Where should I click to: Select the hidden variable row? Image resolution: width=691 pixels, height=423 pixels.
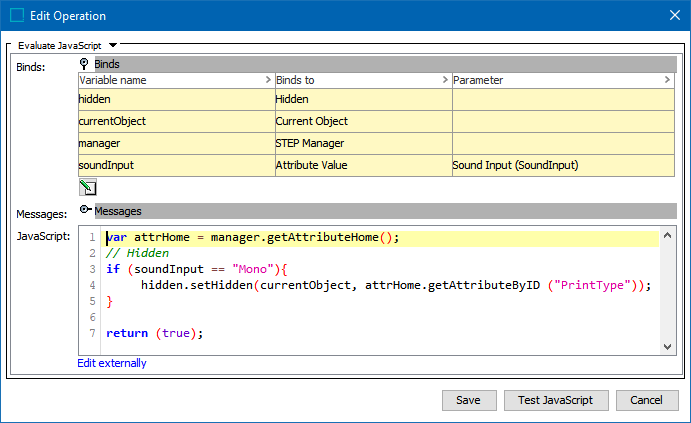(x=175, y=99)
